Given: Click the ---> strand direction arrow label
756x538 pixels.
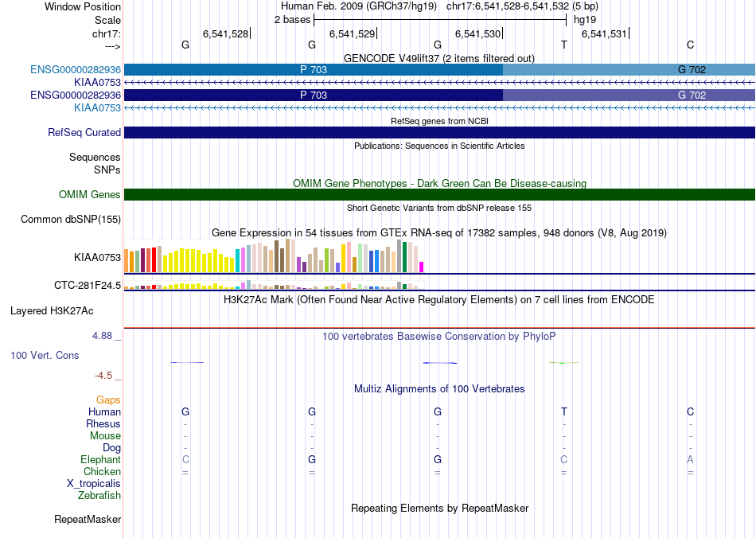Looking at the screenshot, I should [113, 46].
